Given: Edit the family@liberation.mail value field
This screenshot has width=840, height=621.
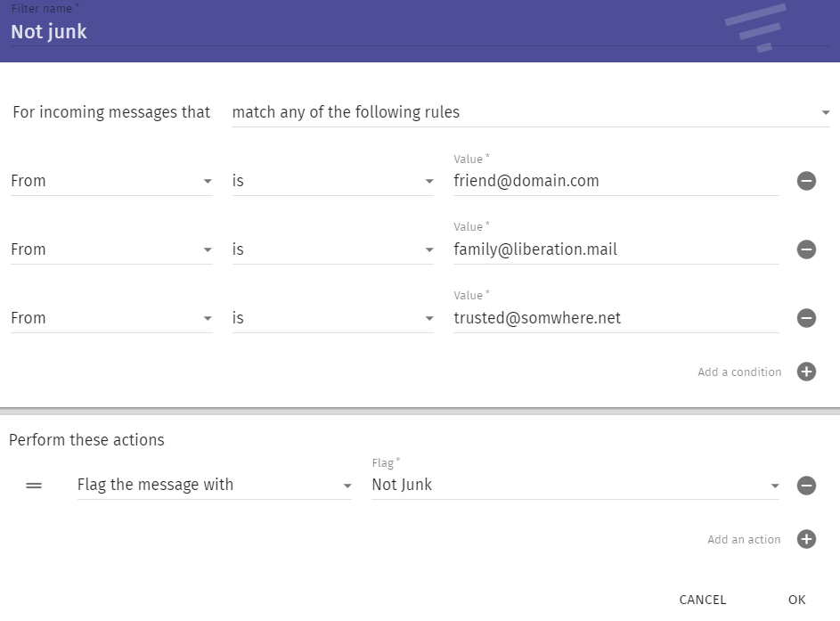Looking at the screenshot, I should pos(616,249).
